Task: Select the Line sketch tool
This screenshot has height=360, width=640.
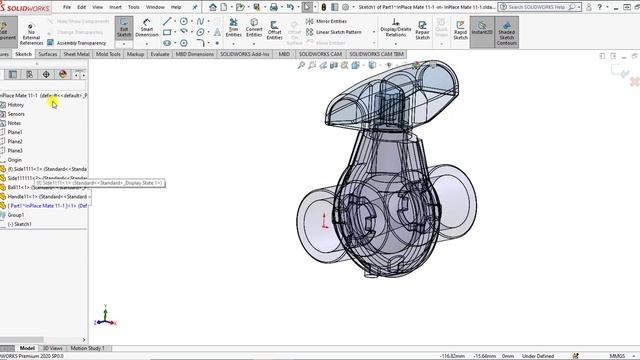Action: point(167,21)
